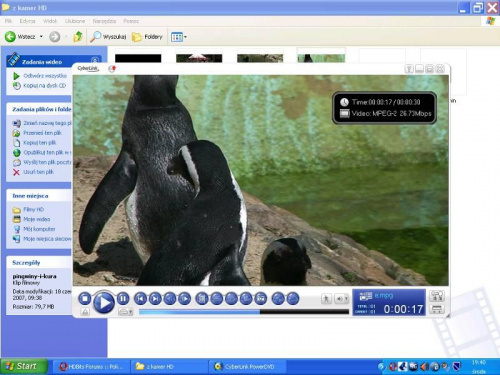The image size is (500, 375).
Task: Click the Wstecz back button
Action: 20,37
